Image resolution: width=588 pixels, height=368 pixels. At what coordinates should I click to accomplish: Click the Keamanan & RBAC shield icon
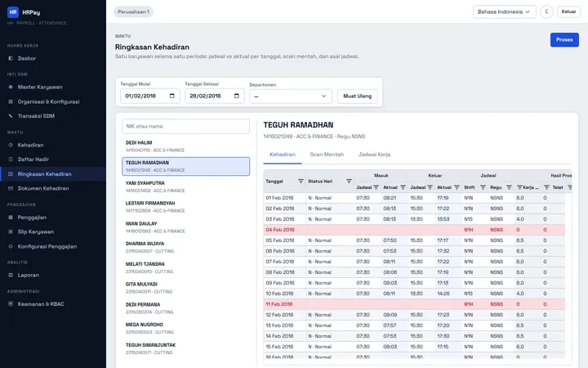click(x=11, y=303)
